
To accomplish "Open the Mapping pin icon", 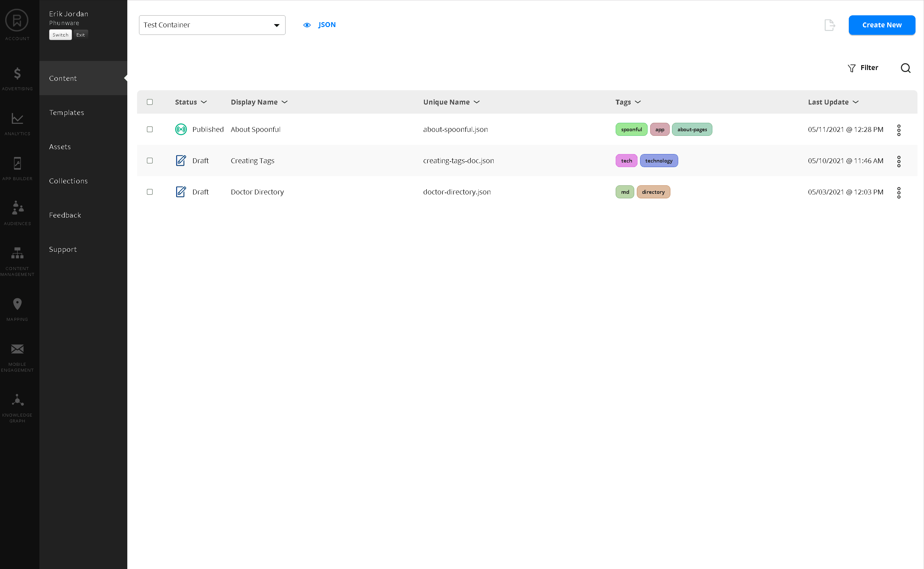I will (17, 304).
